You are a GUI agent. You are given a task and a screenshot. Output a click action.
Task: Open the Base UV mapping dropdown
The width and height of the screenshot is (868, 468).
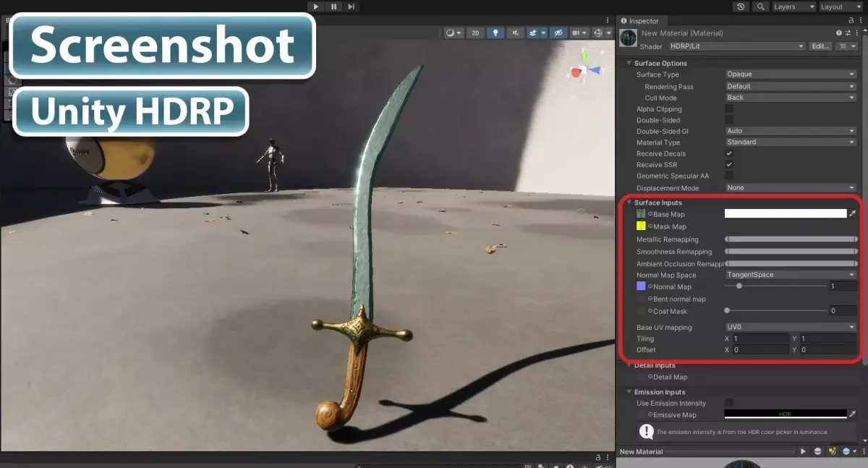791,327
